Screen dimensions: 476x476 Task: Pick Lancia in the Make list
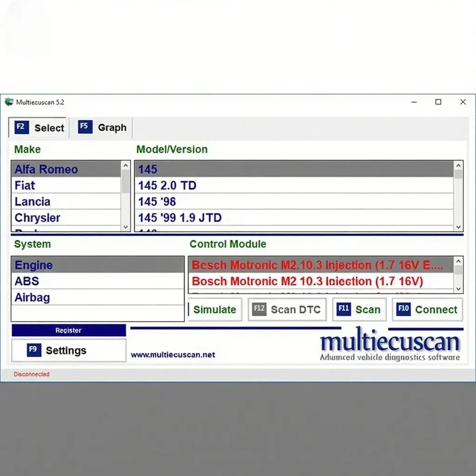click(66, 201)
